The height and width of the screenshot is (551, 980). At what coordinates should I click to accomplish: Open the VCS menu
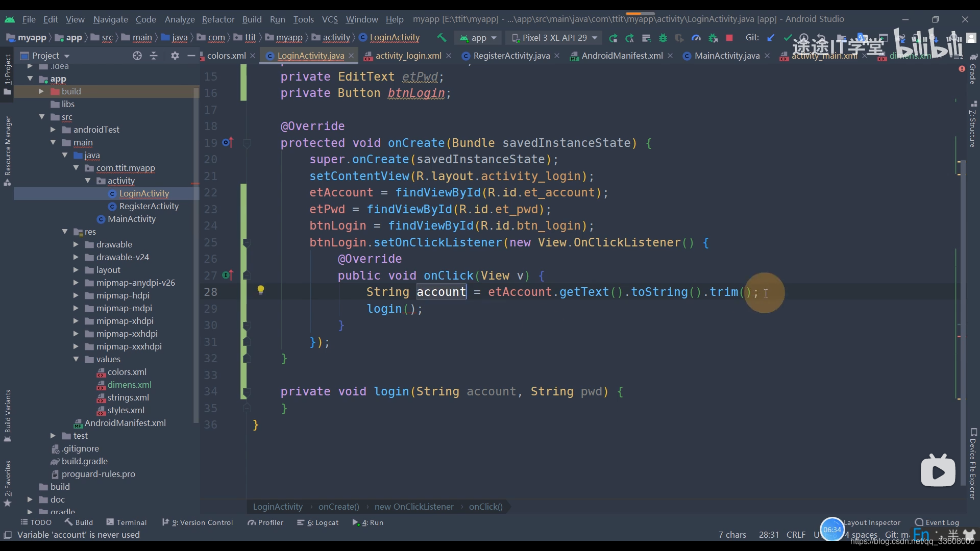point(330,19)
